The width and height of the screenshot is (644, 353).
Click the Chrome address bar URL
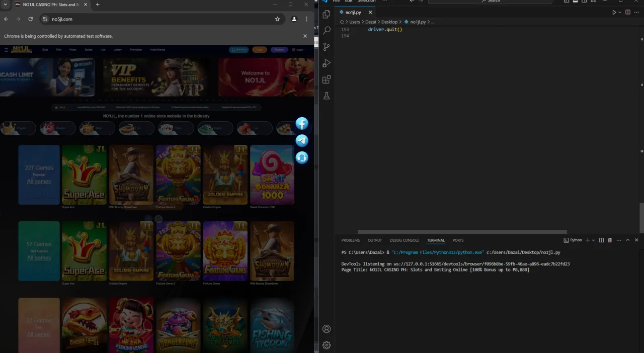[x=62, y=19]
